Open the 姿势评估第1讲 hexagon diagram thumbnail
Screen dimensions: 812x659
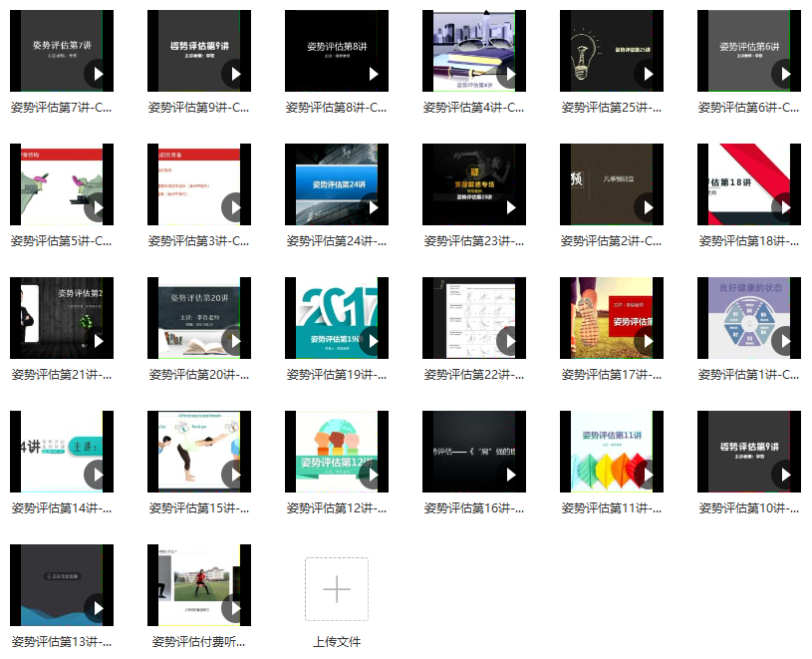pos(748,317)
